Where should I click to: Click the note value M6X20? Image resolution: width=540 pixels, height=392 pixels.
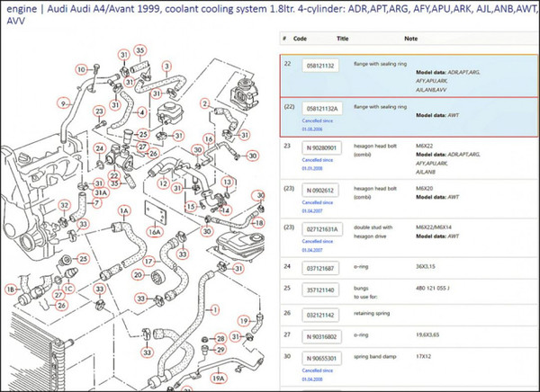point(424,188)
